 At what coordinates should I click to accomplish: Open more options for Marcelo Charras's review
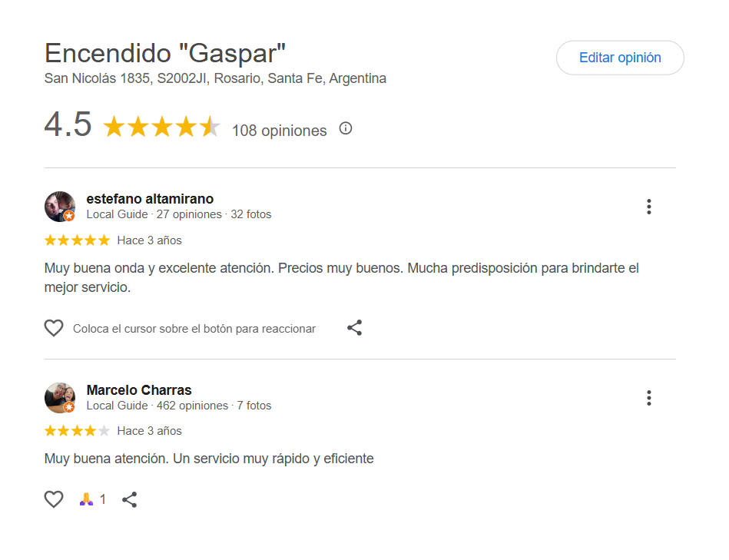pos(649,398)
